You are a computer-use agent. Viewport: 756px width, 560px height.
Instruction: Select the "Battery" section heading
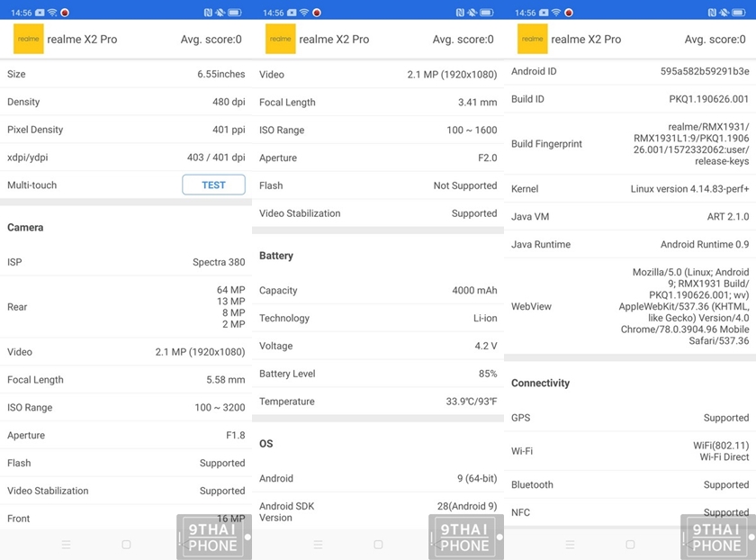click(x=276, y=256)
